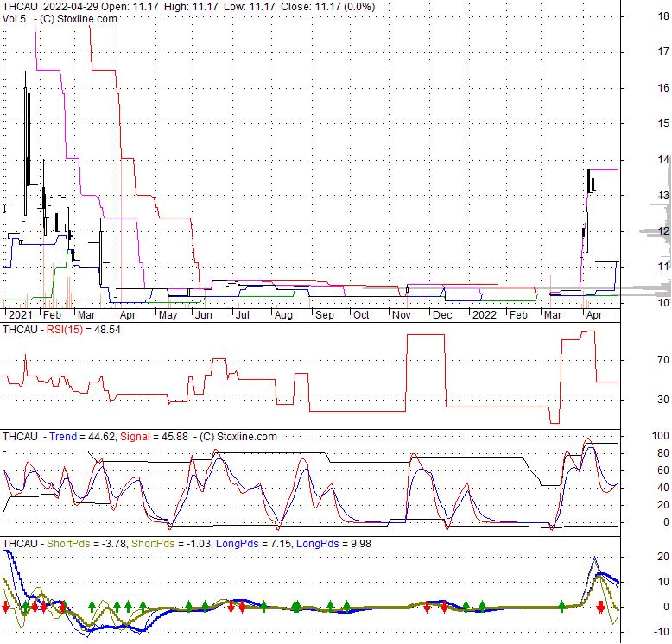Click the 2021 label on the time axis
The height and width of the screenshot is (644, 672).
point(20,315)
